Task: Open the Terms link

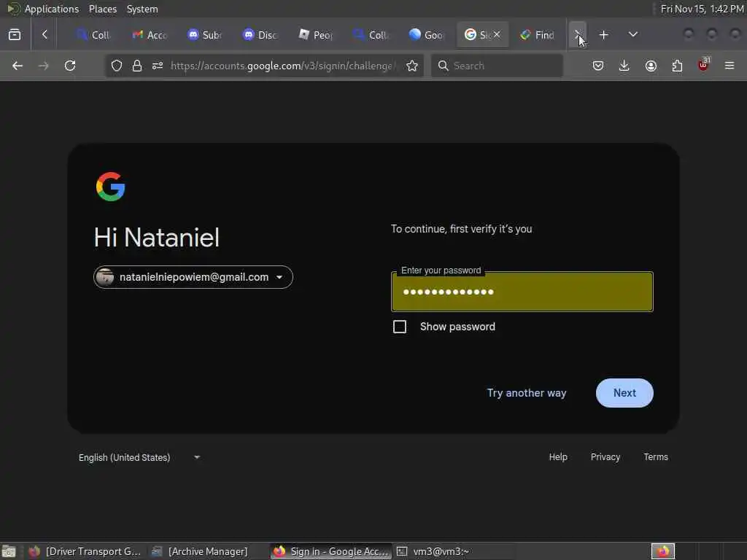Action: tap(656, 457)
